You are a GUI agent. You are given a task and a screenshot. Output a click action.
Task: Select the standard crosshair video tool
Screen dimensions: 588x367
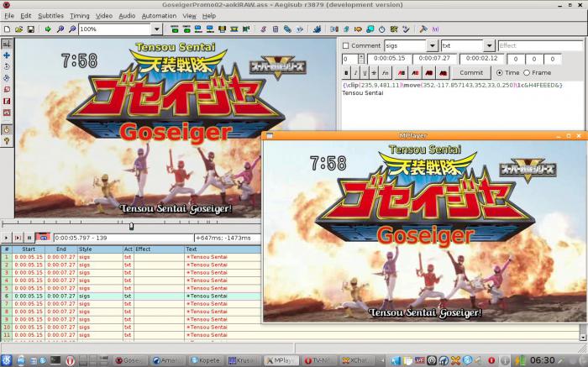click(x=7, y=44)
